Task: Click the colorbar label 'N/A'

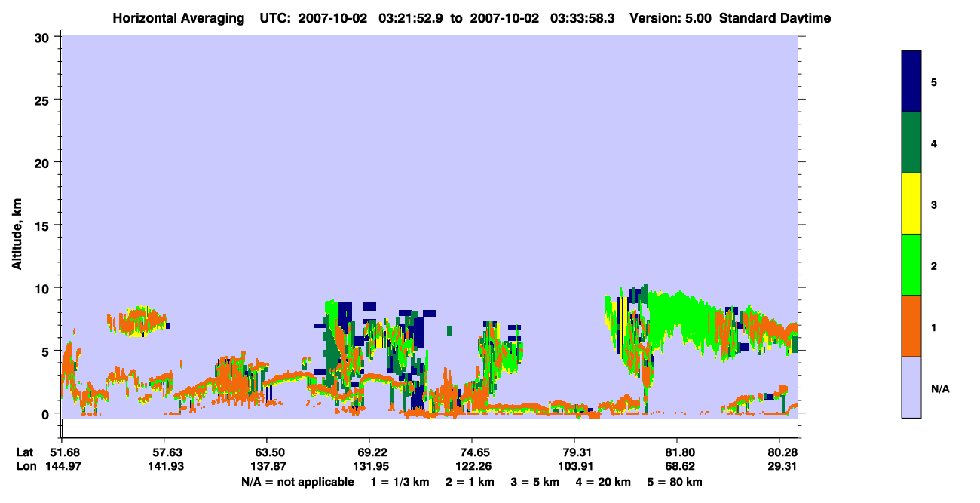Action: 940,388
